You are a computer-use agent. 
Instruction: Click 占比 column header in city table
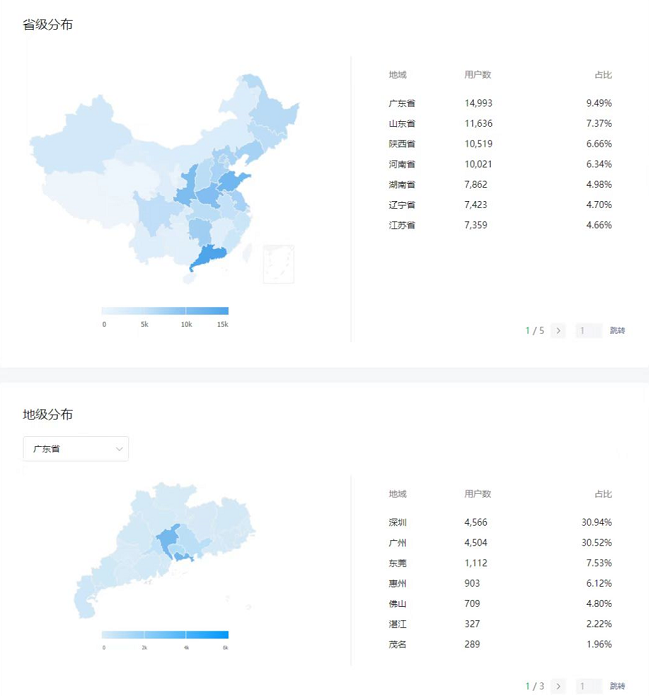[x=602, y=494]
